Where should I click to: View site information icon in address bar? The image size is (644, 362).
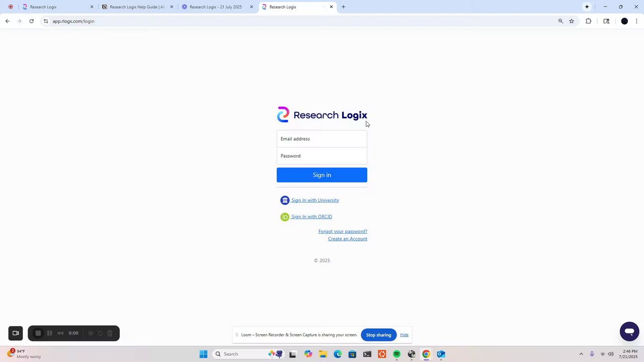pos(46,21)
